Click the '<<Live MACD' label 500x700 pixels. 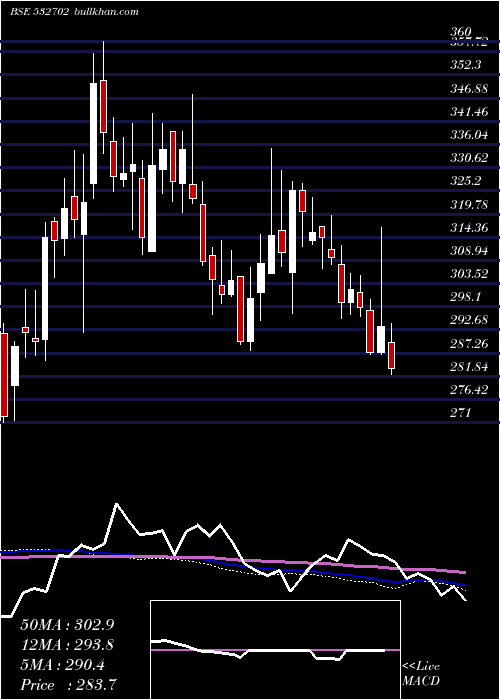coord(421,674)
